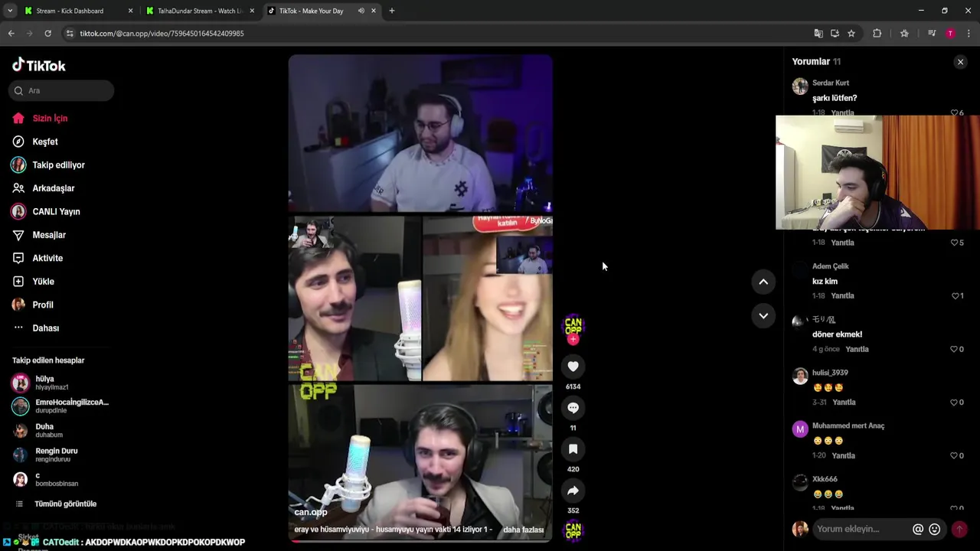Expand Dahası more options
This screenshot has width=980, height=551.
pos(45,328)
